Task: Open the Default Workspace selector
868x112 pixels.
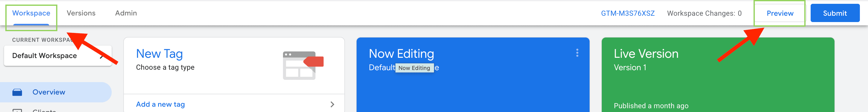Action: [57, 56]
